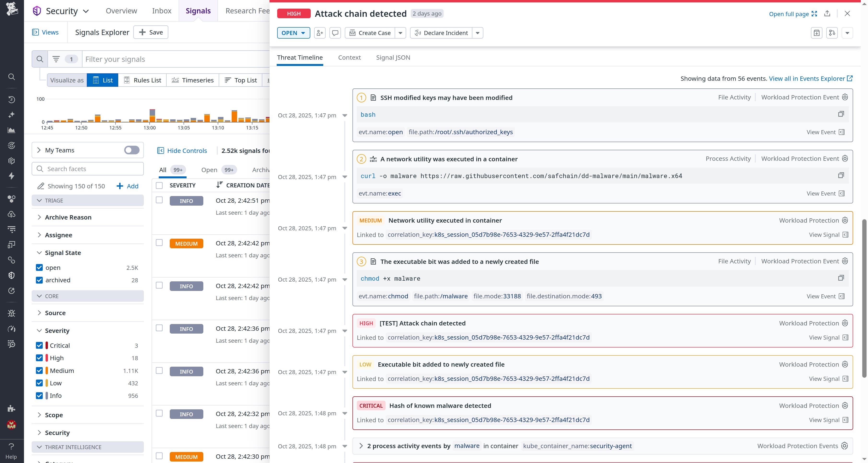Click the search icon in the left sidebar
This screenshot has width=868, height=463.
12,77
